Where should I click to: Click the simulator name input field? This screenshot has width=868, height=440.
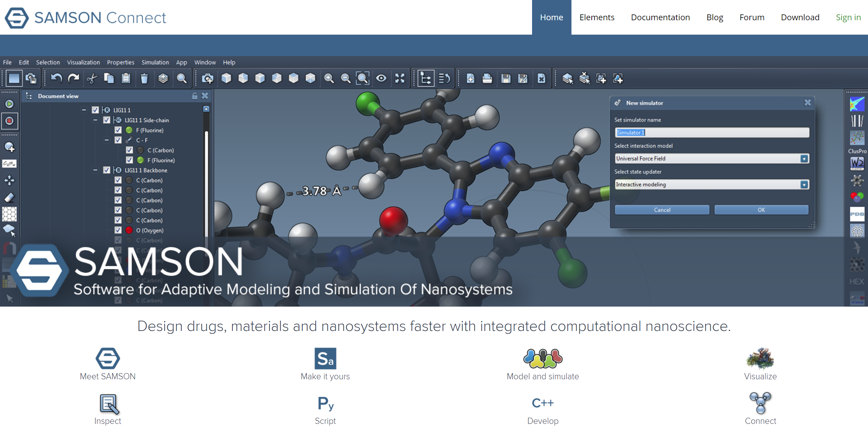pos(712,132)
